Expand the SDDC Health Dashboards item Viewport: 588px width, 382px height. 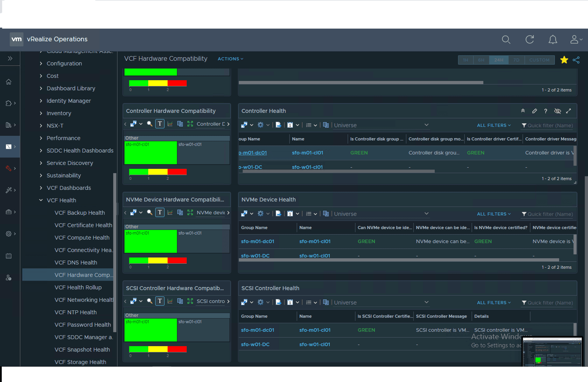[41, 151]
